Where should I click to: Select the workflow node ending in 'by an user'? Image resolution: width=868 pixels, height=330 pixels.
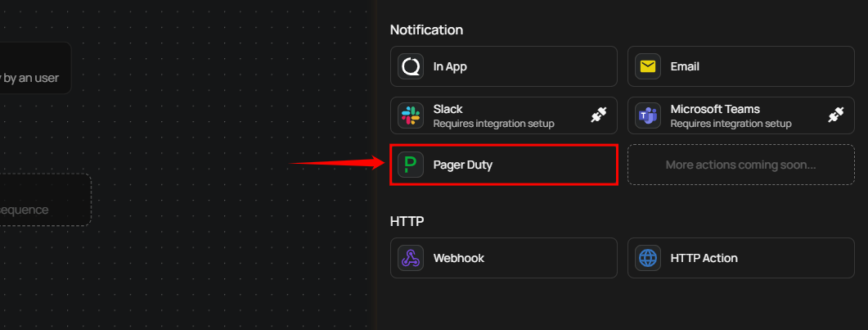[35, 68]
